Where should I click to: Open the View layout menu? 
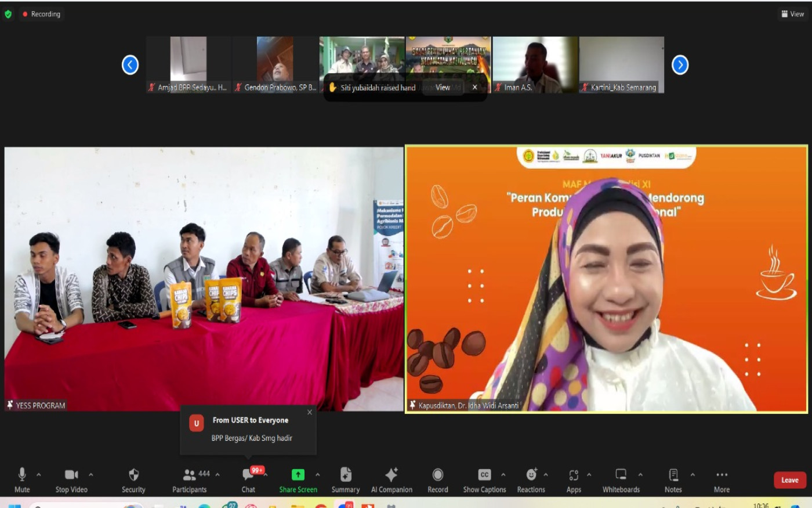[x=793, y=14]
